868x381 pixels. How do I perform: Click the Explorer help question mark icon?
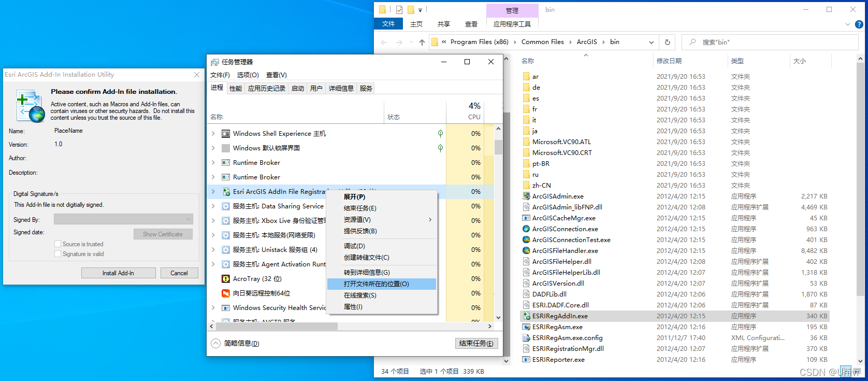point(859,24)
